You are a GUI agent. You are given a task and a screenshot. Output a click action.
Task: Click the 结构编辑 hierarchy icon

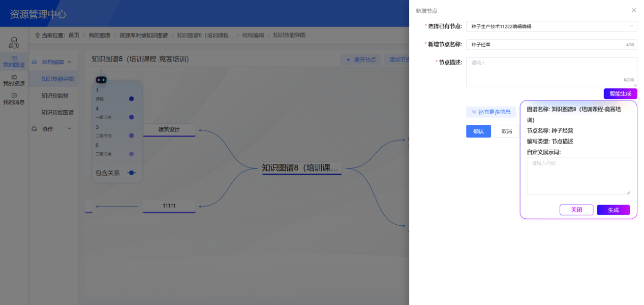pyautogui.click(x=35, y=62)
